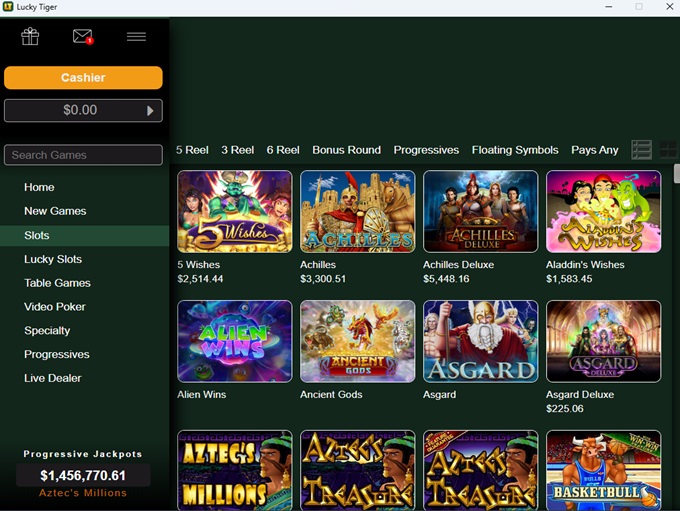This screenshot has width=680, height=511.
Task: Select the Bonus Round filter tab
Action: point(347,150)
